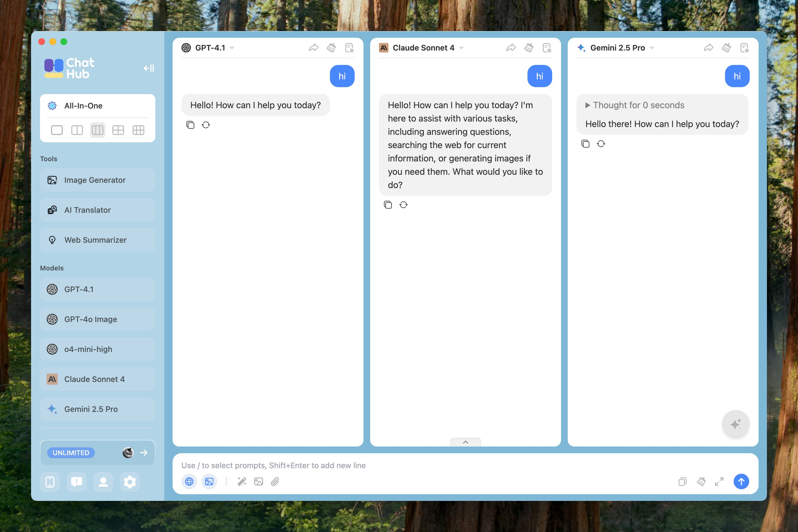The height and width of the screenshot is (532, 798).
Task: Open the settings gear icon
Action: pos(130,482)
